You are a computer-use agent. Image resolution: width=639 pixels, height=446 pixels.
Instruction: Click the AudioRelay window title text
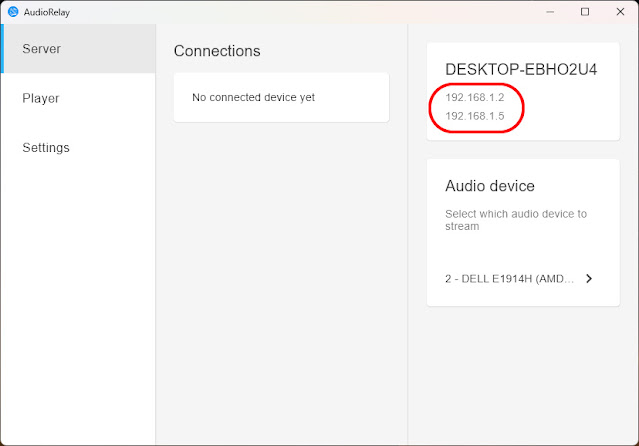pyautogui.click(x=50, y=11)
